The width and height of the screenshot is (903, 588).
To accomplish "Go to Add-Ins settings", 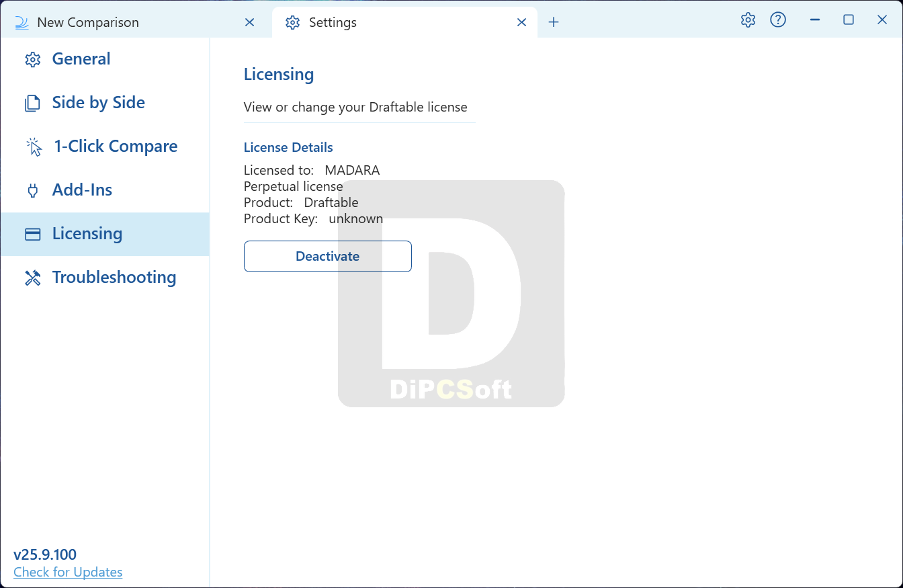I will (x=105, y=190).
